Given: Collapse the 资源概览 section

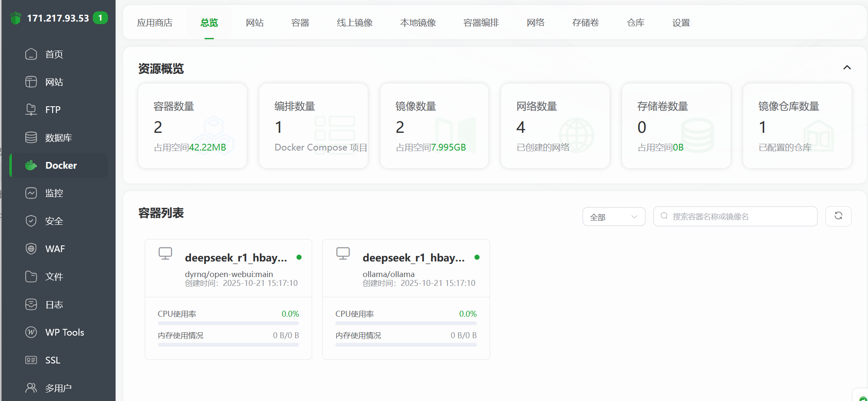Looking at the screenshot, I should (x=847, y=67).
